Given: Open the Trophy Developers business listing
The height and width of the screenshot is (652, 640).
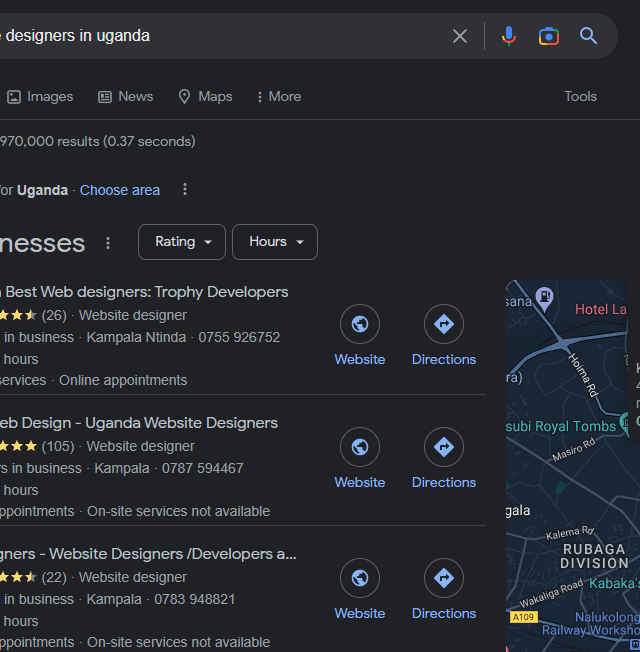Looking at the screenshot, I should [144, 292].
